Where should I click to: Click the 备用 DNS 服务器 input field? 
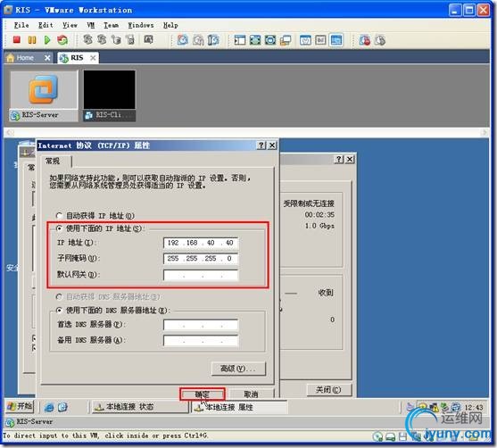click(x=201, y=340)
